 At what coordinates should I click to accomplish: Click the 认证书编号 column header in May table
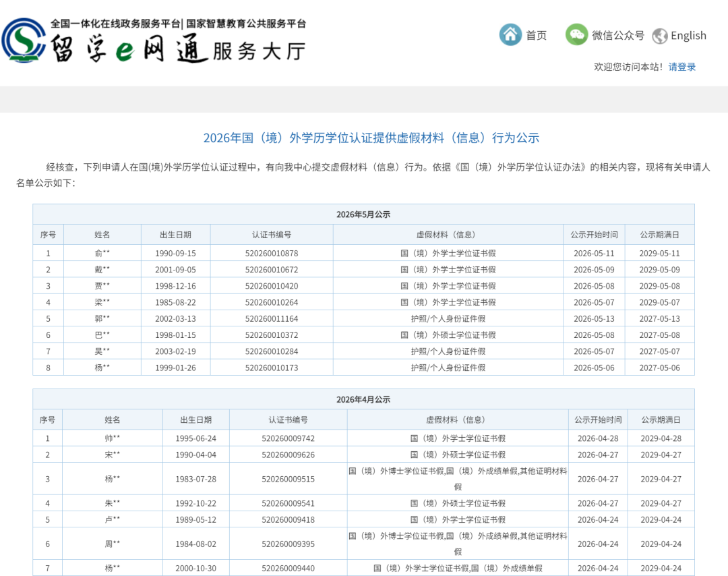[272, 235]
